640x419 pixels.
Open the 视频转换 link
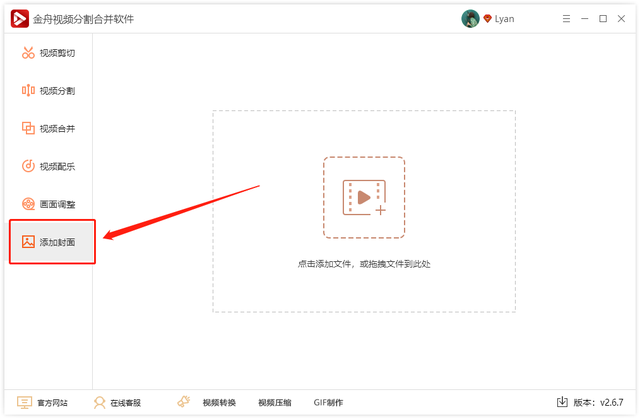click(x=219, y=403)
